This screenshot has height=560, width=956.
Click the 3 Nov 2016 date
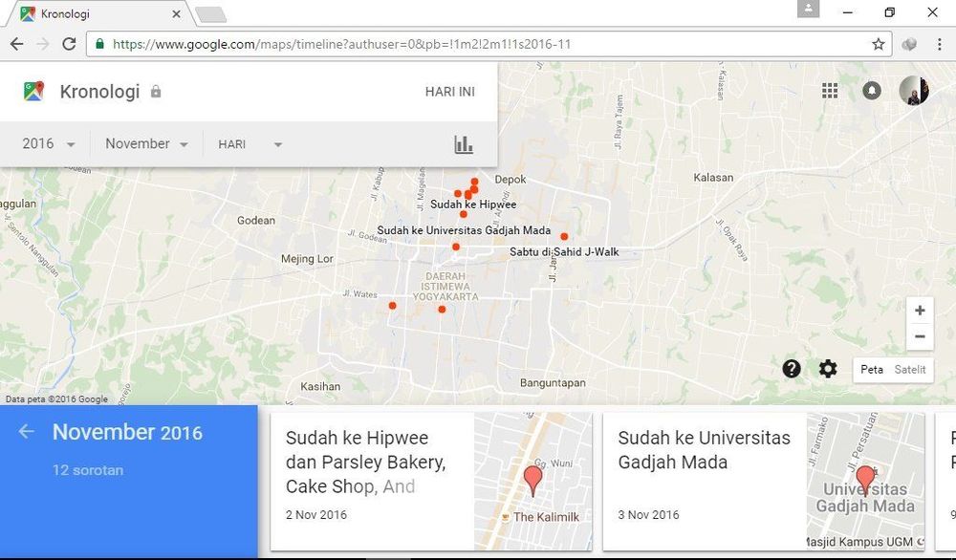pos(648,515)
